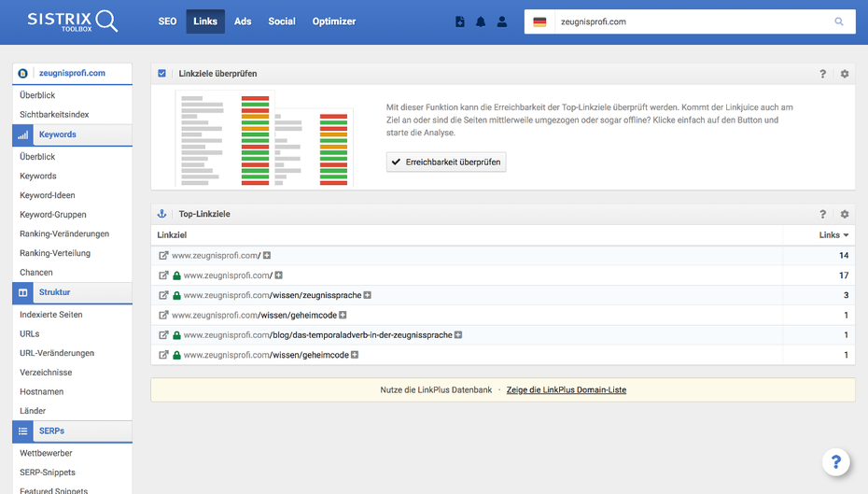Open external link icon for row with 17 links
868x494 pixels.
[x=163, y=275]
